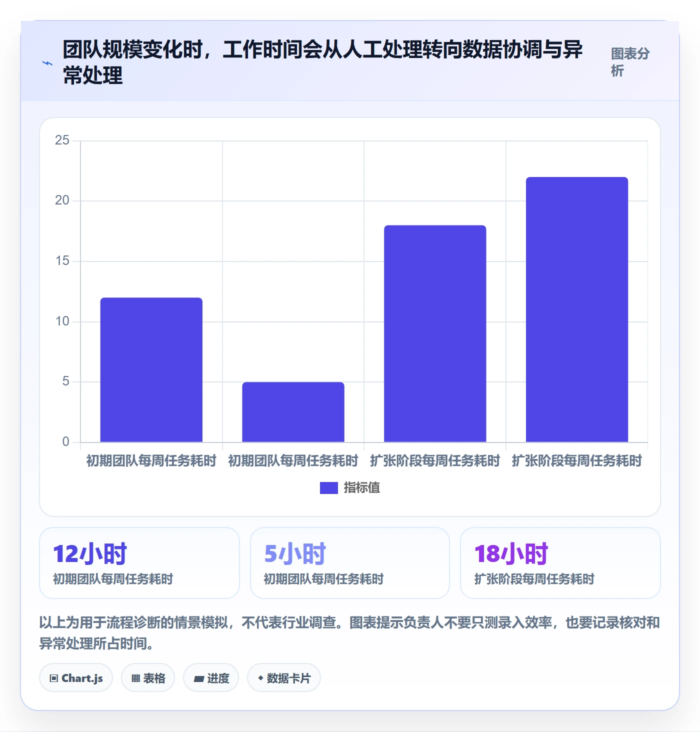This screenshot has width=700, height=732.
Task: Click the shortest chart bar with value 5
Action: click(x=293, y=412)
